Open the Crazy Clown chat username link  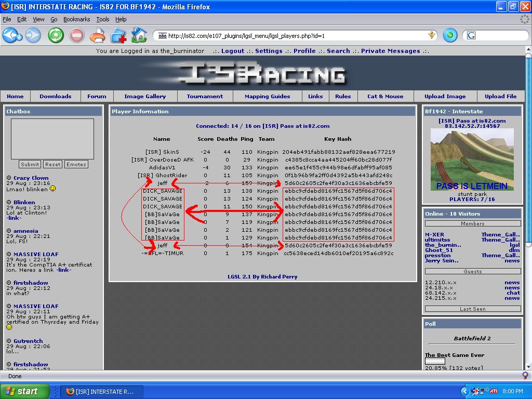31,178
